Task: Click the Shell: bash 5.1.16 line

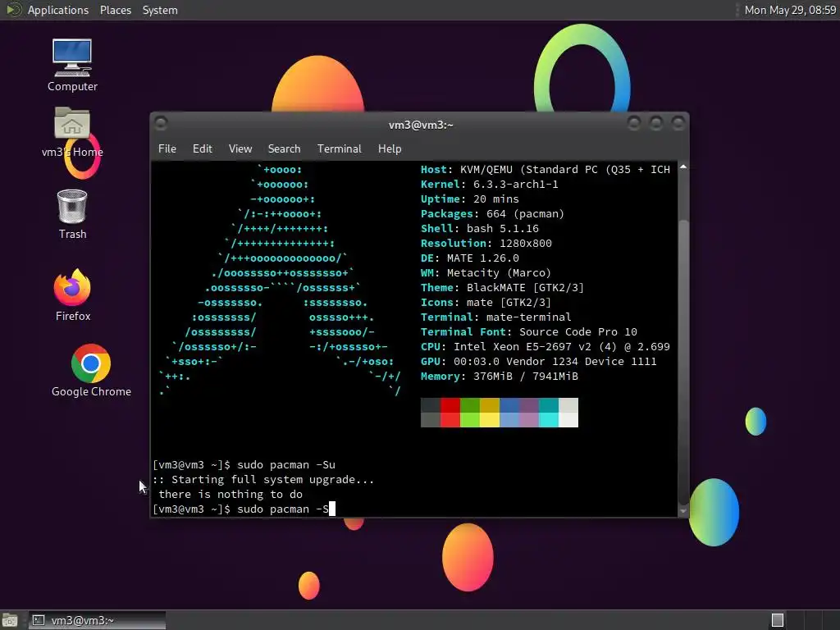Action: pos(479,229)
